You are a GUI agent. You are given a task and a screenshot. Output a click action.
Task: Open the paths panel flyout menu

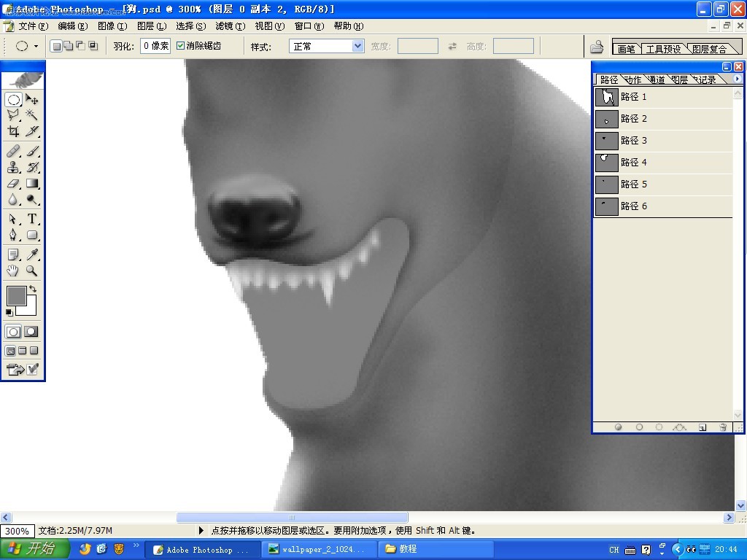click(738, 79)
